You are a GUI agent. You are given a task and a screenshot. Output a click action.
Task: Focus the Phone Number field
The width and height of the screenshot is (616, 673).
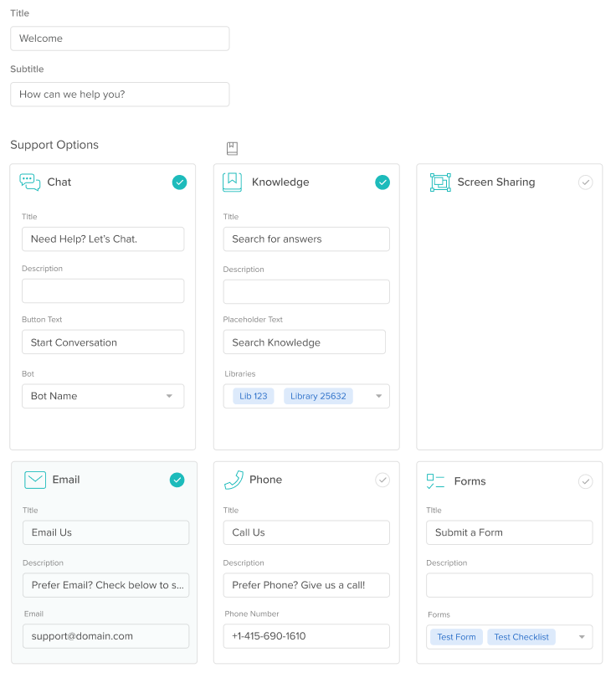point(306,636)
